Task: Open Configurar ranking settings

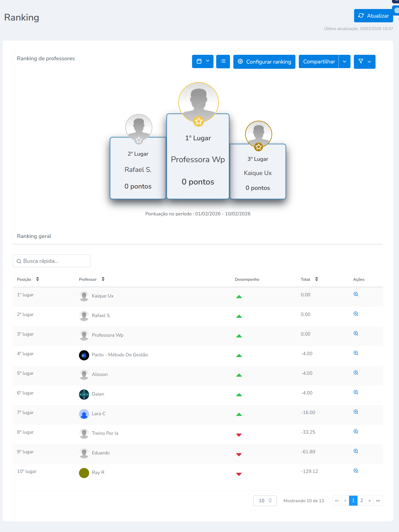Action: click(x=264, y=62)
